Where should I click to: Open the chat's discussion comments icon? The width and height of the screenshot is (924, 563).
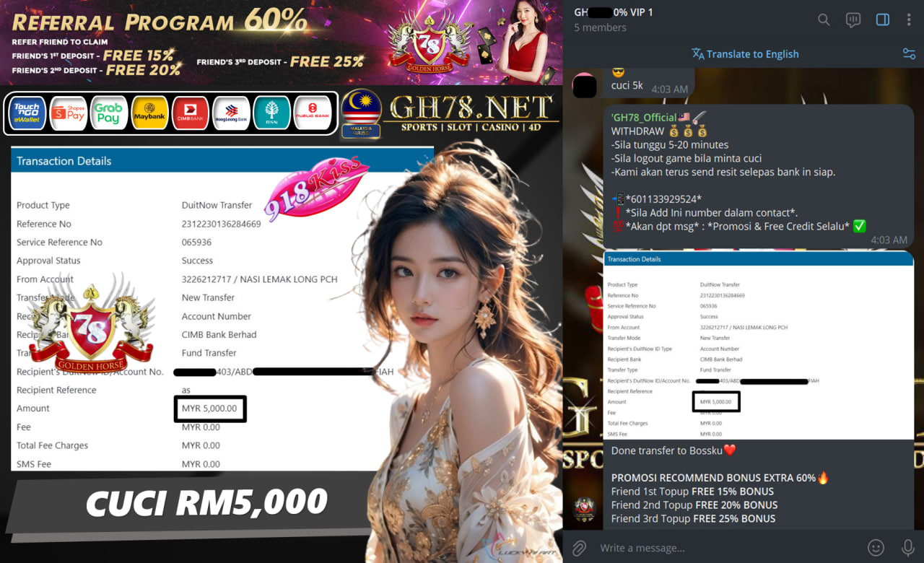[853, 20]
